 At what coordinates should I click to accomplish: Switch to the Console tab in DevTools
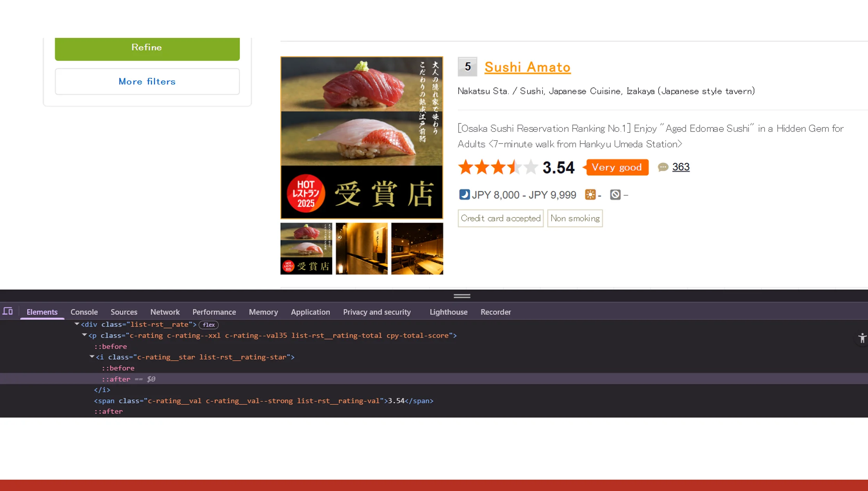point(84,312)
